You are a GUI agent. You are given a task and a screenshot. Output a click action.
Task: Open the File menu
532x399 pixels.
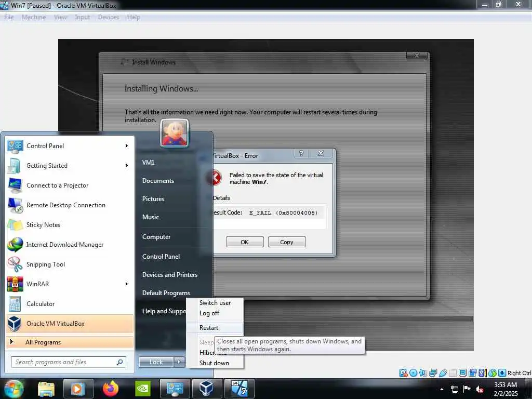9,17
